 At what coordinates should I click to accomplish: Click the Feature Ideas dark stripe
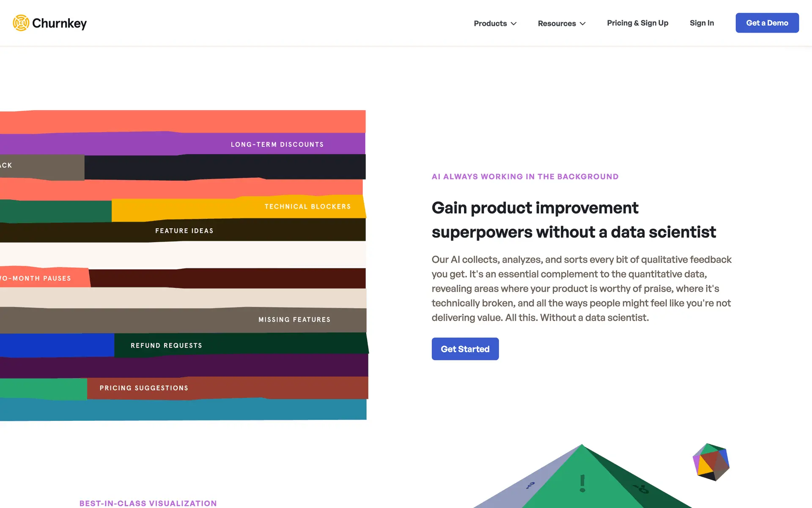pyautogui.click(x=184, y=231)
